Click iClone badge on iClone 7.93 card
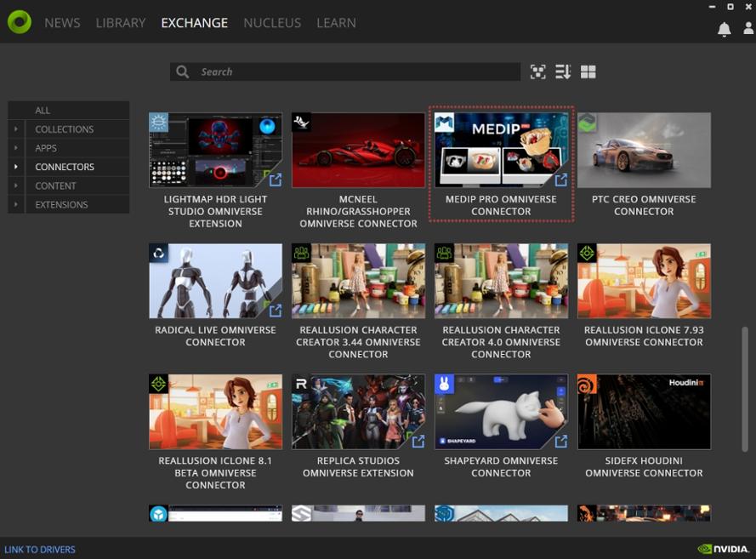The image size is (756, 559). point(587,254)
